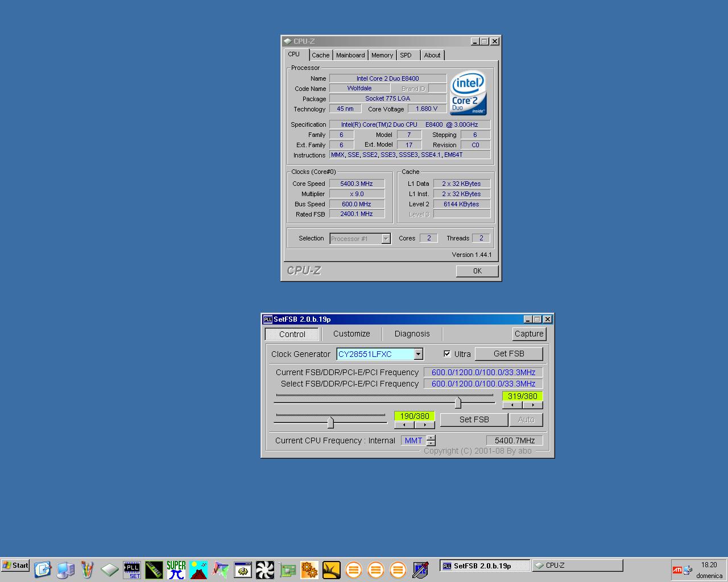The image size is (728, 582).
Task: Click the 190/380 green value box
Action: [x=415, y=416]
